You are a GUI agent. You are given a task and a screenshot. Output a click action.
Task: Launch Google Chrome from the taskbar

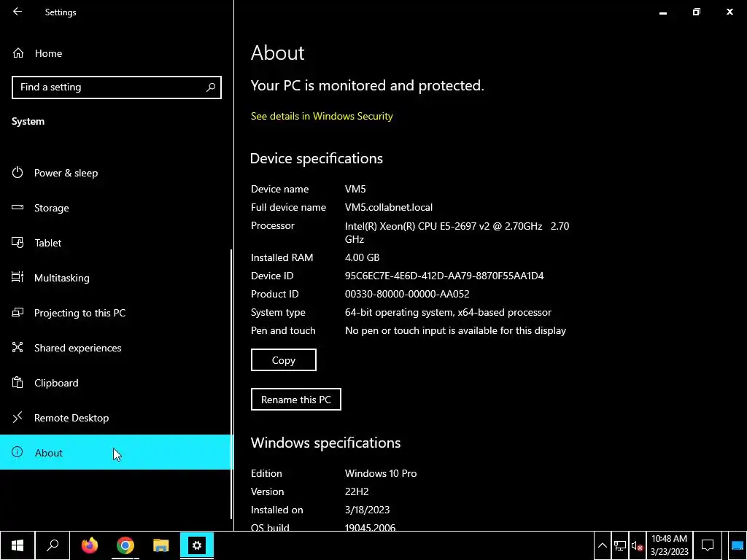[x=125, y=545]
